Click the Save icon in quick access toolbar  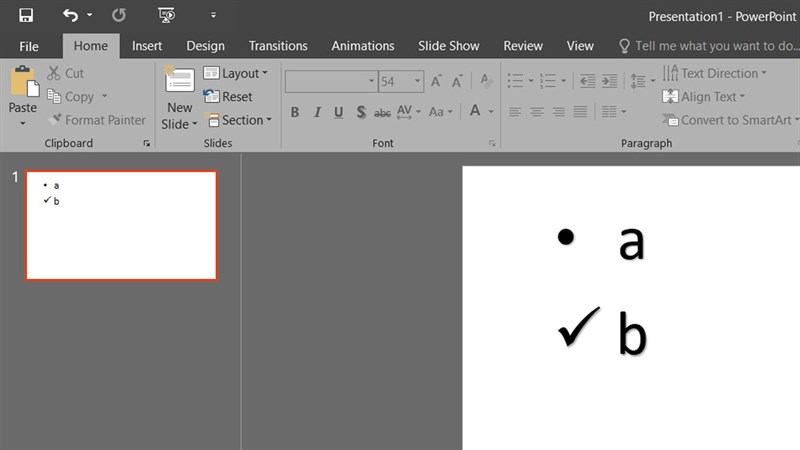26,15
